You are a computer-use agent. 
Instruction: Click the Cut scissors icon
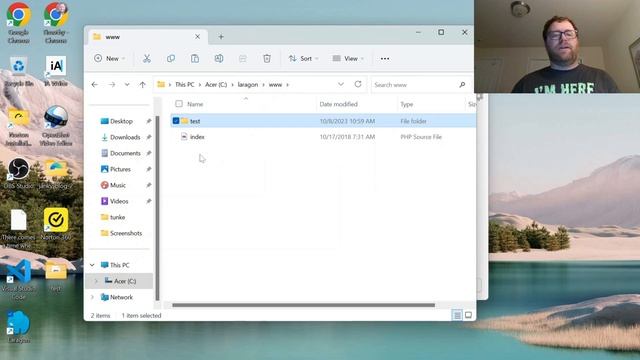147,59
